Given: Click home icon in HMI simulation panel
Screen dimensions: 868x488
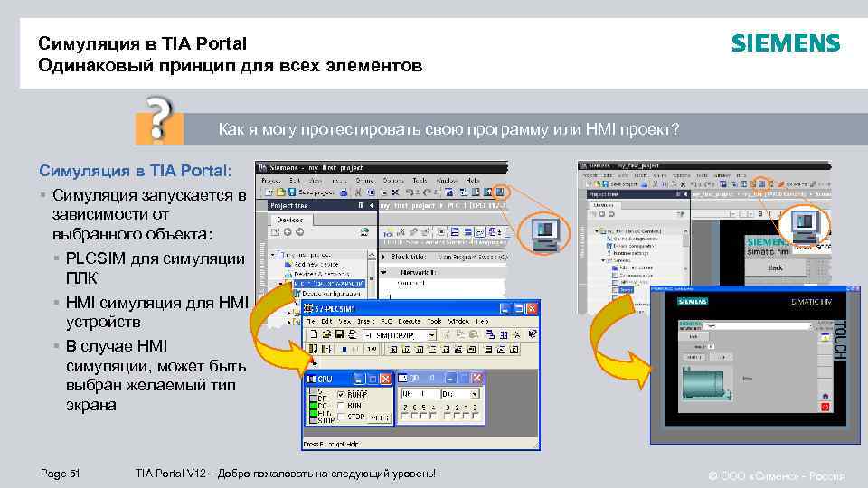Looking at the screenshot, I should point(825,396).
